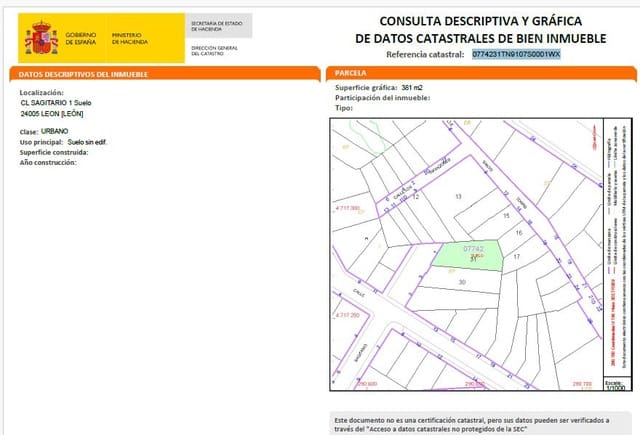
Task: Click "SECRETARÍA DE ESTADO DE HACIENDA" box
Action: point(219,26)
